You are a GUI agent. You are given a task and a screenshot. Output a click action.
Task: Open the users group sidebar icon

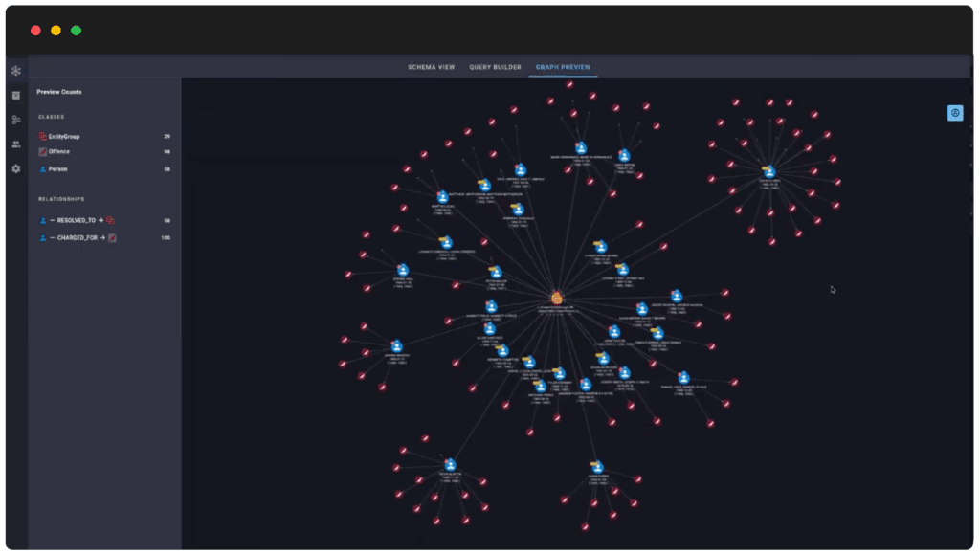[16, 144]
